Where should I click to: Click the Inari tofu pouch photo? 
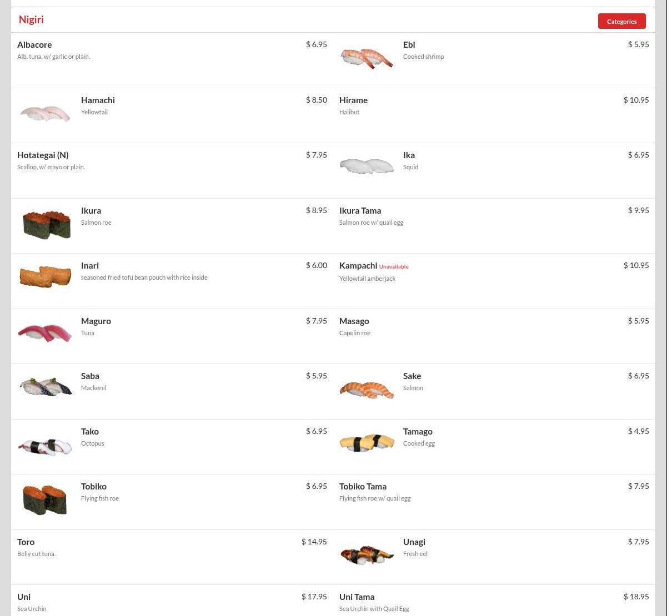45,277
